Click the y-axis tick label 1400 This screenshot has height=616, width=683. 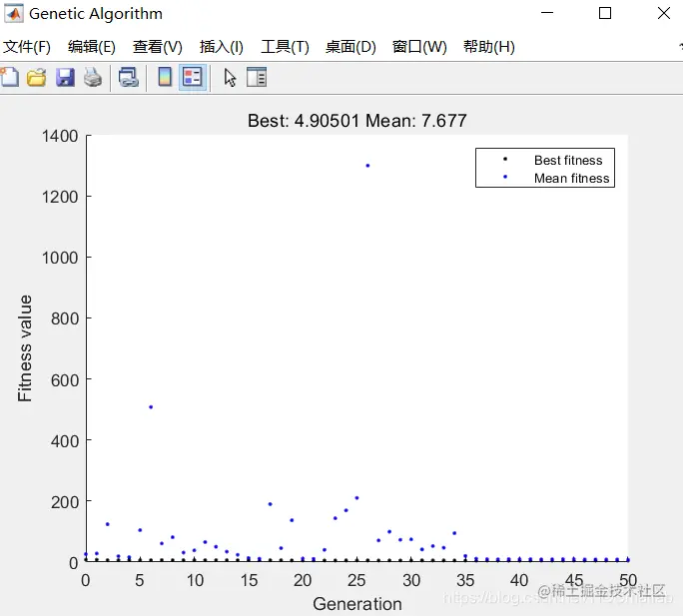click(60, 137)
